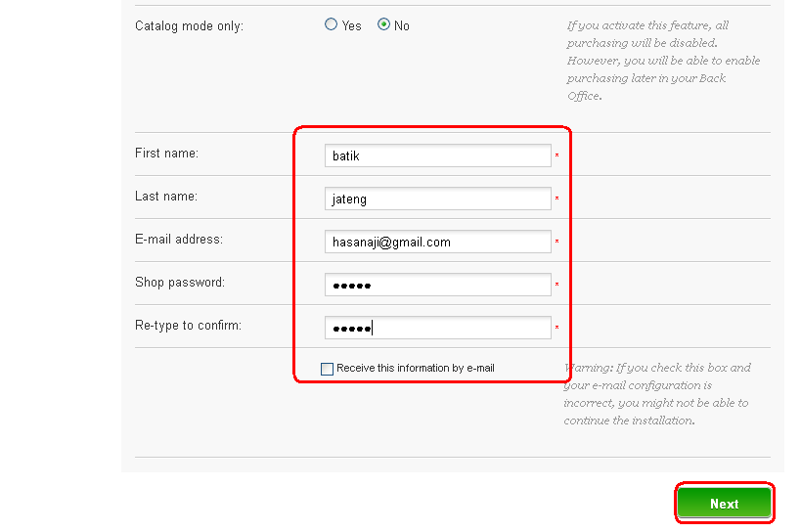
Task: Click the Receive this information by e-mail text
Action: (416, 368)
